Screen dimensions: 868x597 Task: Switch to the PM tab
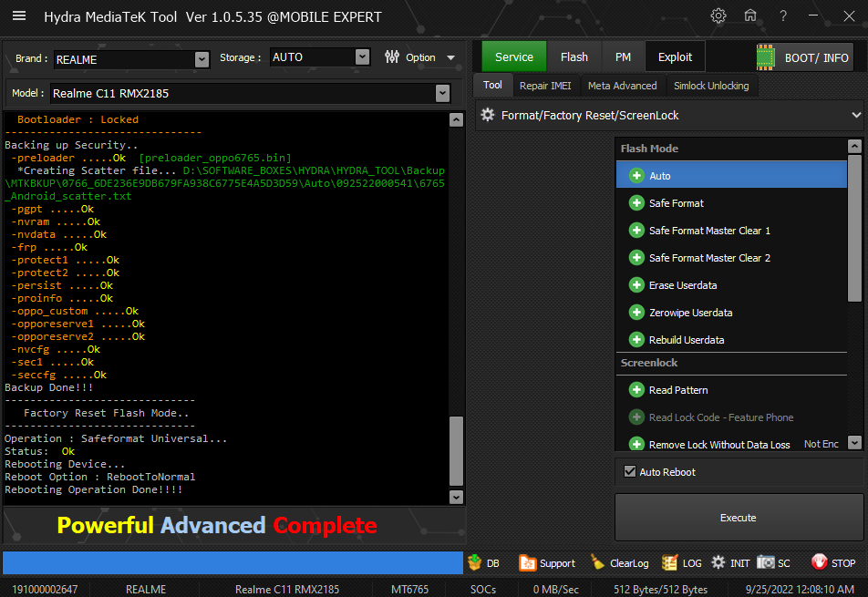click(x=623, y=57)
